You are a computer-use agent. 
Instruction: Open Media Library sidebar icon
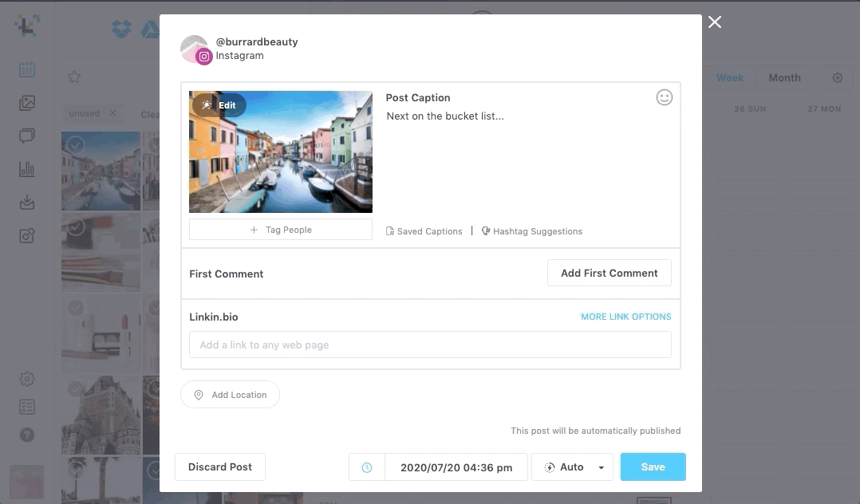point(27,103)
